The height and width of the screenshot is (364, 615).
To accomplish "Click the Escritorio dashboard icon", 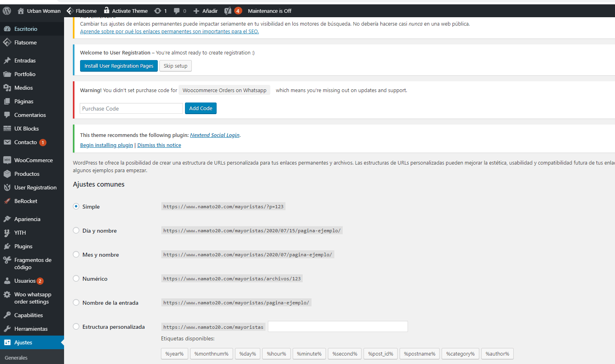I will click(x=7, y=29).
